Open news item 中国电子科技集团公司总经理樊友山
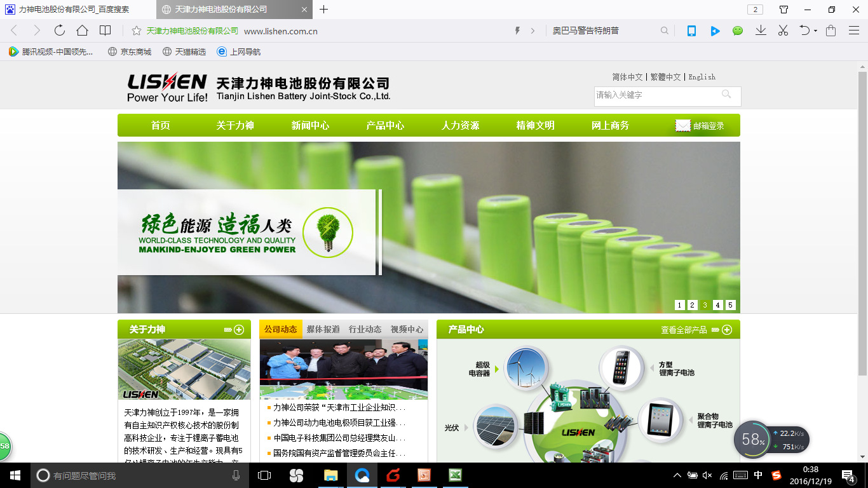 coord(339,438)
